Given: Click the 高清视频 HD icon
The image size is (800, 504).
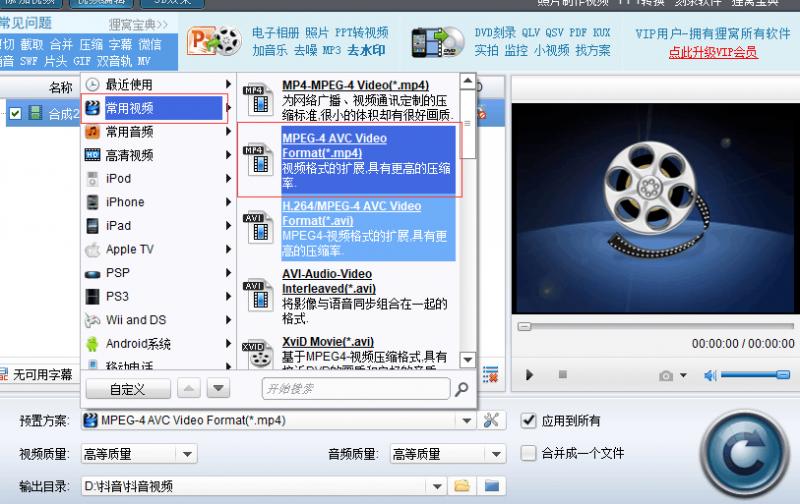Looking at the screenshot, I should pos(92,155).
